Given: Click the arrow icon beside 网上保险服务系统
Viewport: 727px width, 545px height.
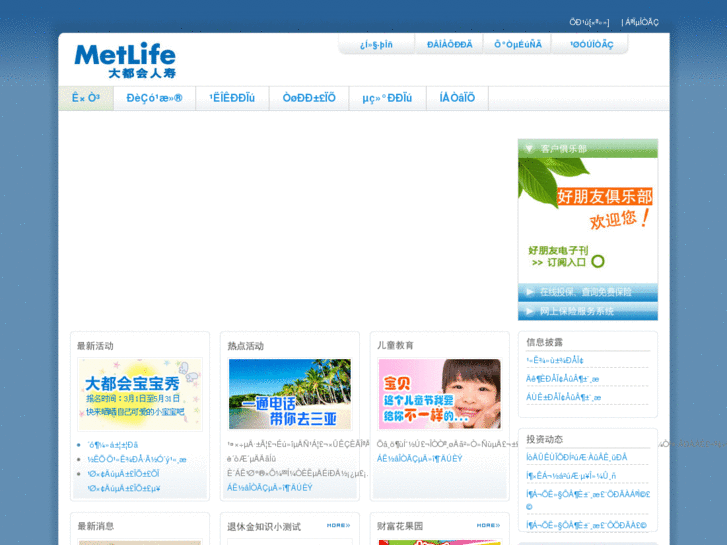Looking at the screenshot, I should click(530, 311).
